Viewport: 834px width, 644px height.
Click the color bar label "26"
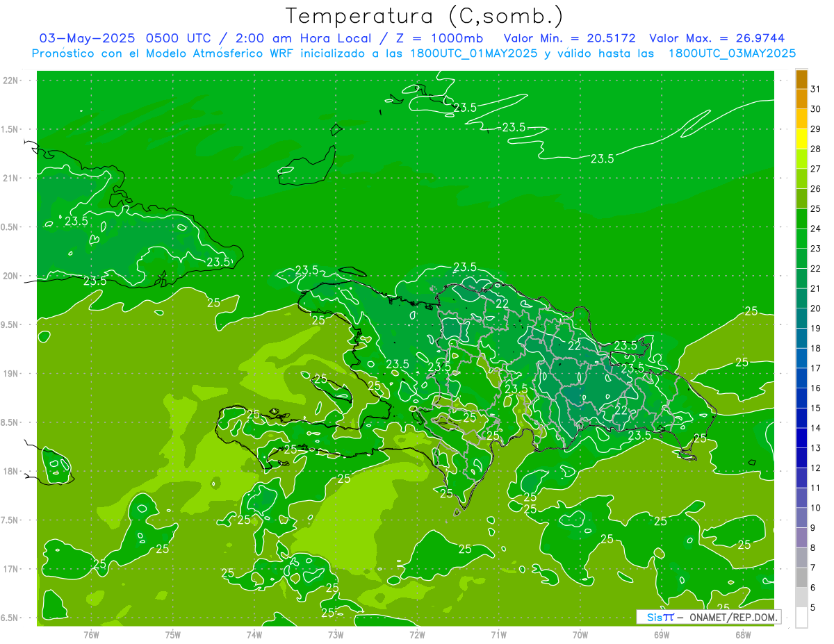815,189
